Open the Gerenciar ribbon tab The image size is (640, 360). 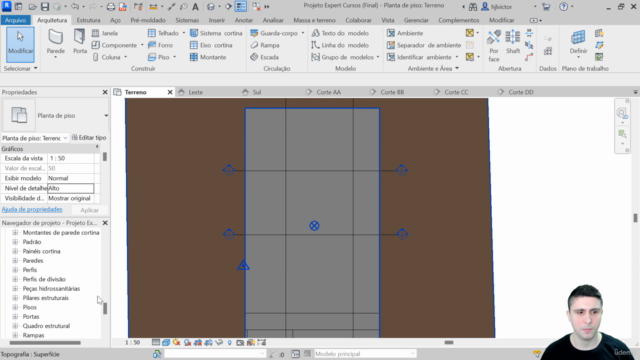coord(416,20)
